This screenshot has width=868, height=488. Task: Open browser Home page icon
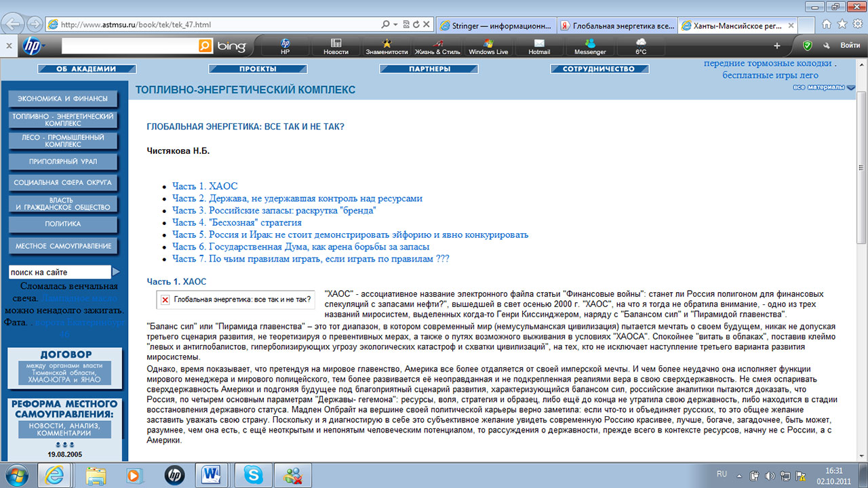(827, 24)
